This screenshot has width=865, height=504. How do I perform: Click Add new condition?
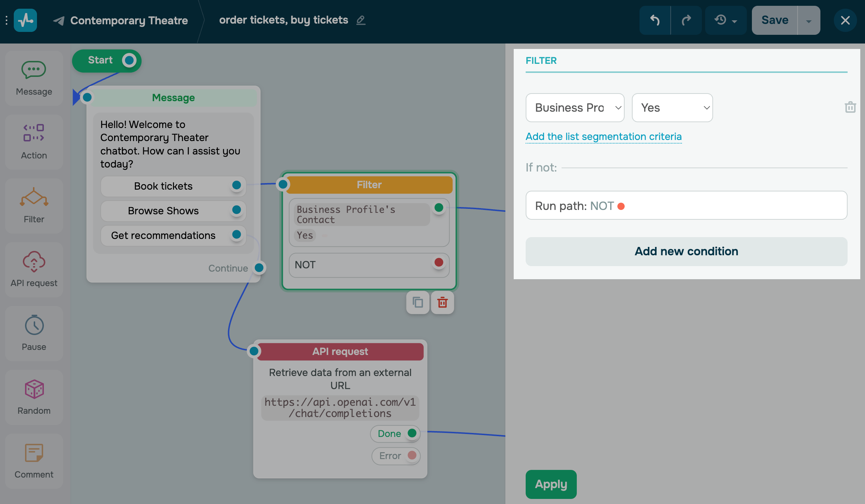point(686,251)
